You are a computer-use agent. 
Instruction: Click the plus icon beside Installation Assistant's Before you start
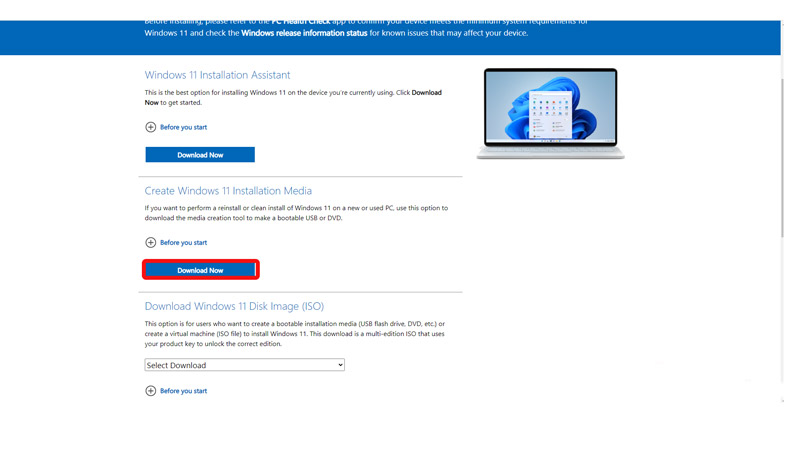pos(151,127)
